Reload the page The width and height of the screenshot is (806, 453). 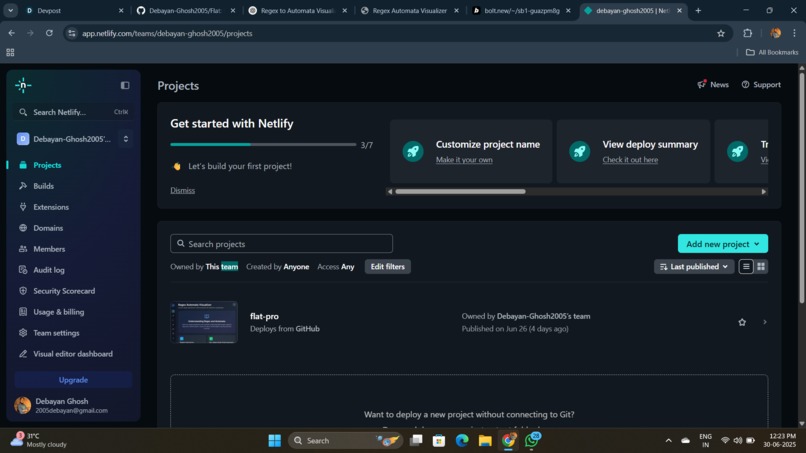click(x=49, y=33)
